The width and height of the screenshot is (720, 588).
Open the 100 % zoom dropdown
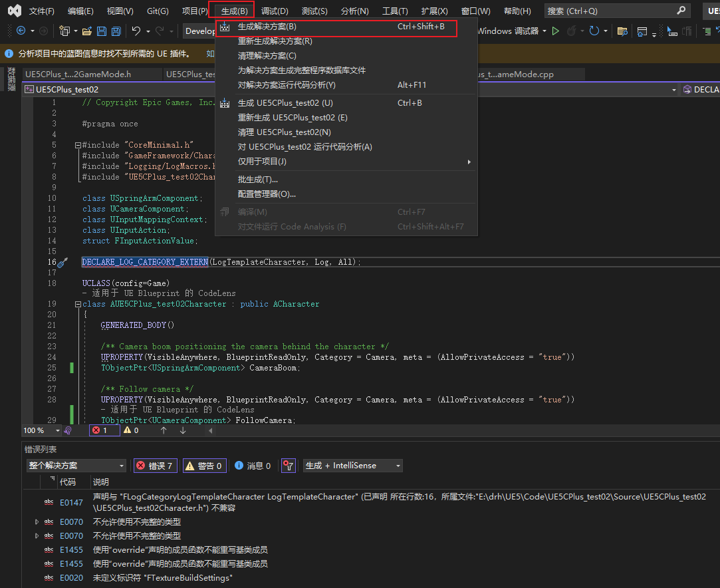42,430
